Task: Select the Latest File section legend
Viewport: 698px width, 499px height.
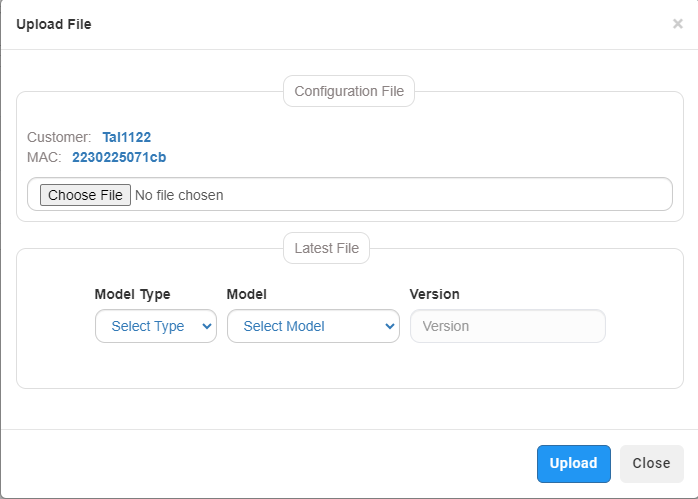Action: pyautogui.click(x=327, y=248)
